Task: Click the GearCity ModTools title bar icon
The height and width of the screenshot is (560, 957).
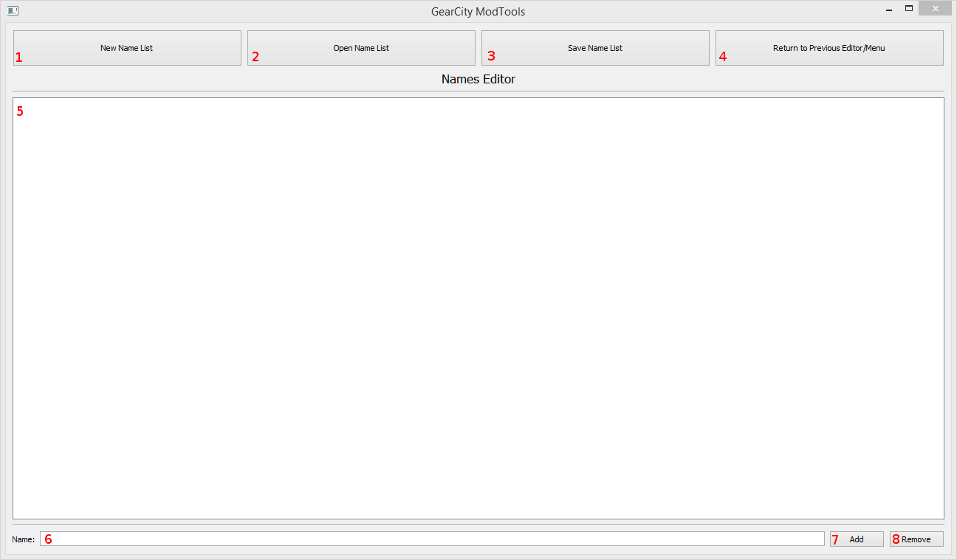Action: point(13,11)
